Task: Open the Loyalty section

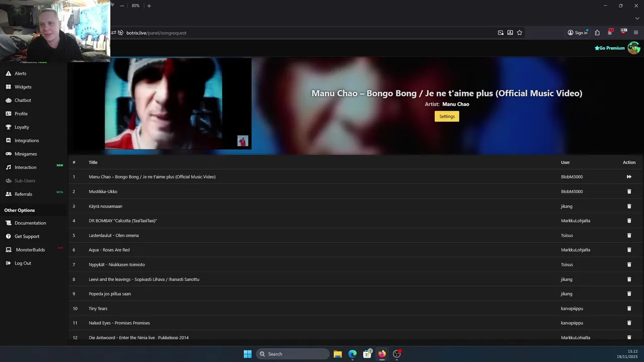Action: click(22, 127)
